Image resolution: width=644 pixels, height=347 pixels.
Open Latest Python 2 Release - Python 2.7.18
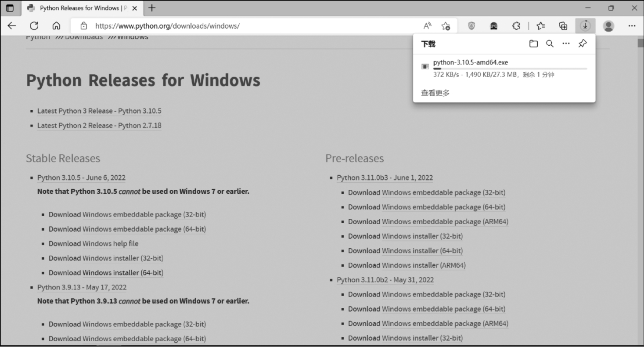(x=99, y=126)
